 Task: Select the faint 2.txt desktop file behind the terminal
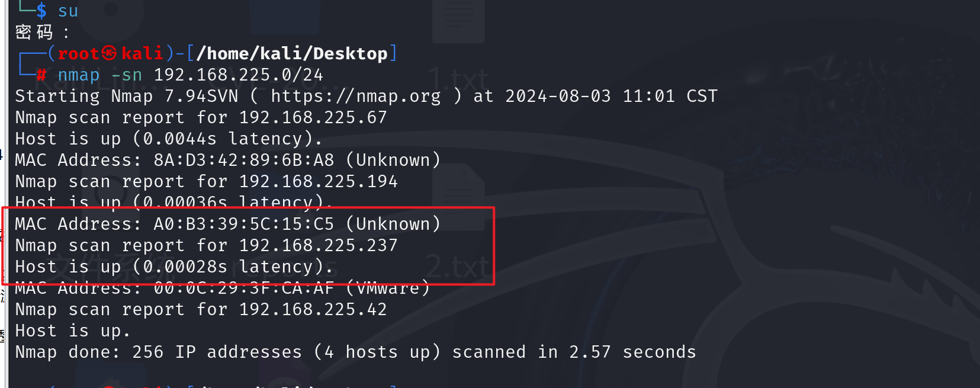[x=458, y=267]
